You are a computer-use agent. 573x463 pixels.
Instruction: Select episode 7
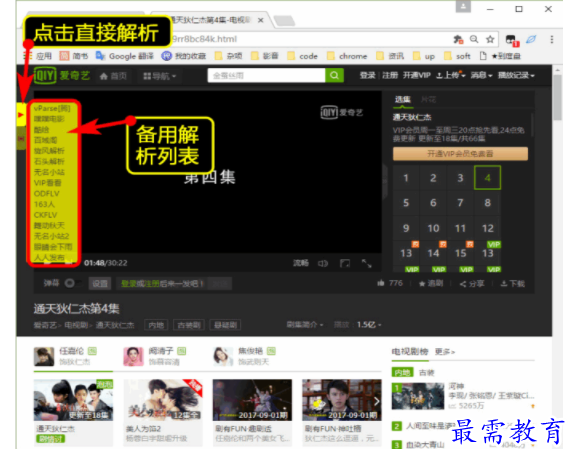pos(460,203)
